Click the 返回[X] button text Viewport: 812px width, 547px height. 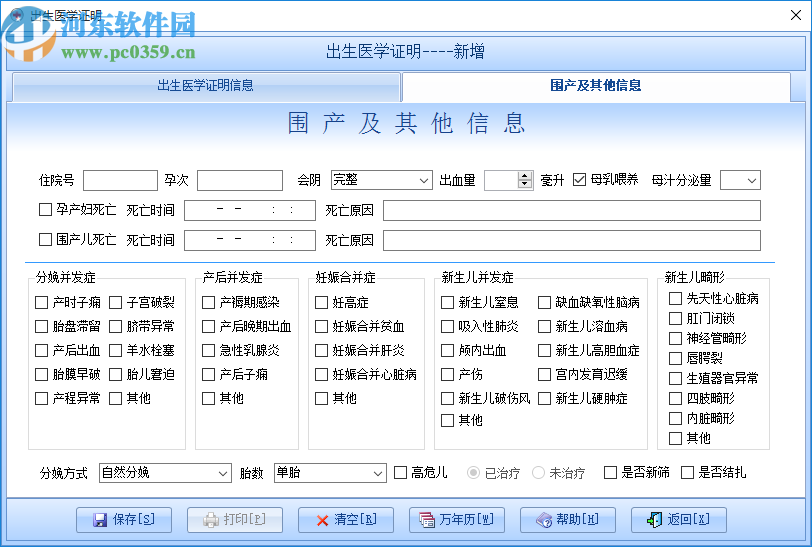tap(688, 519)
